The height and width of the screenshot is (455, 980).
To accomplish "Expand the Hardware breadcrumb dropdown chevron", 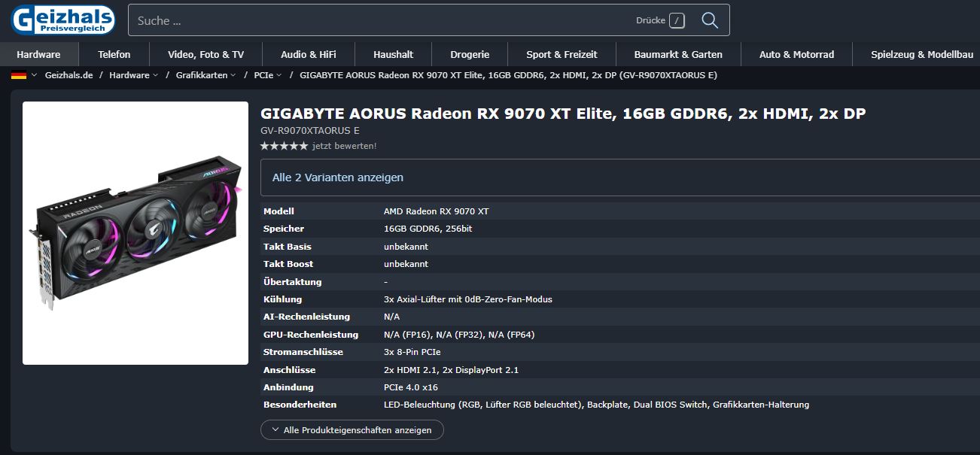I will [157, 75].
